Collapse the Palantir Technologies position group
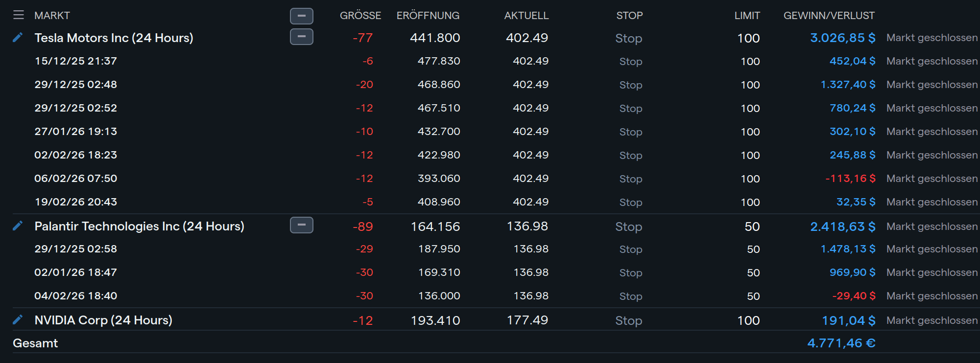The height and width of the screenshot is (363, 980). click(x=301, y=225)
